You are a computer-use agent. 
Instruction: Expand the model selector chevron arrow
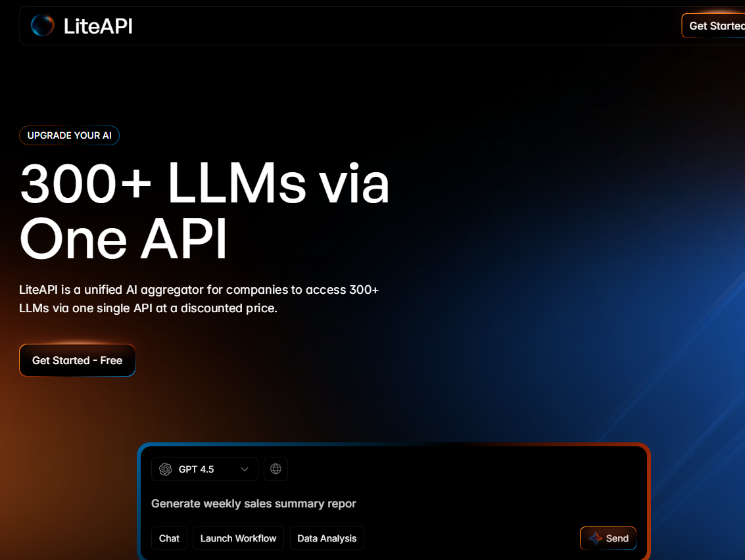pos(245,469)
